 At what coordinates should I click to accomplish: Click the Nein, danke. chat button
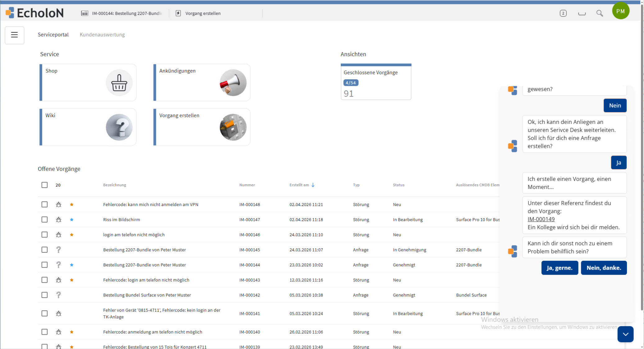(x=604, y=268)
